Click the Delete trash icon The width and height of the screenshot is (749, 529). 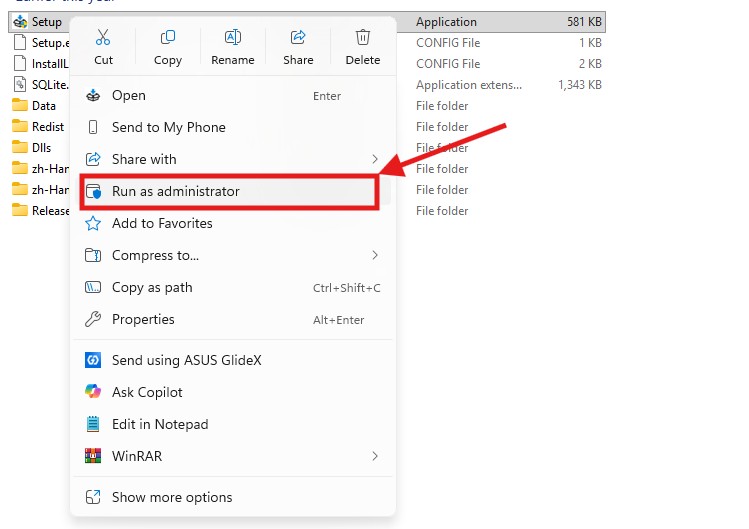coord(363,37)
